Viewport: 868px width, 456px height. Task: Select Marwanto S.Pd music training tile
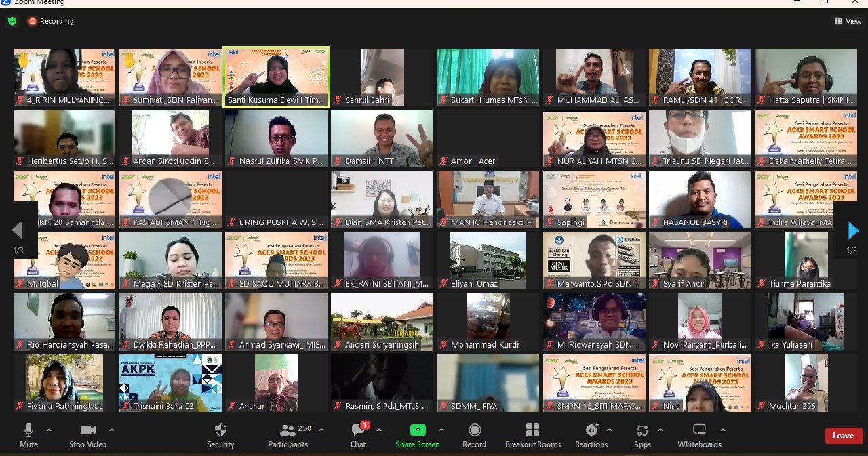[x=594, y=261]
